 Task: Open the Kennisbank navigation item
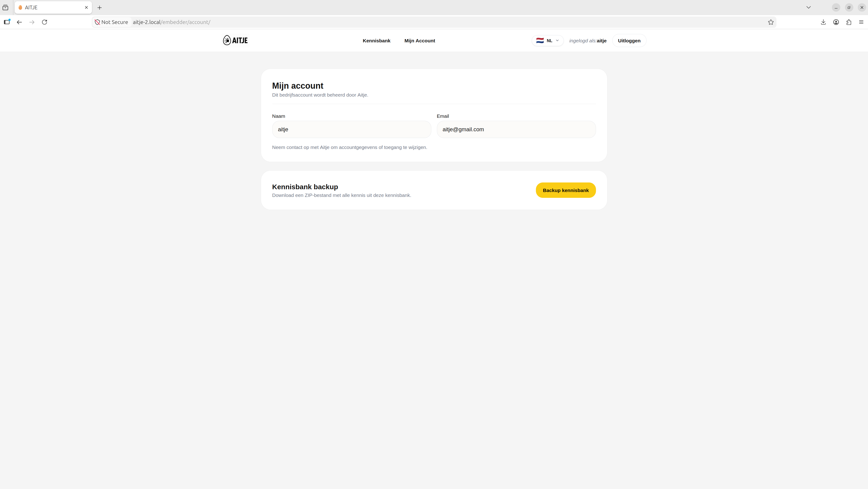[x=376, y=41]
